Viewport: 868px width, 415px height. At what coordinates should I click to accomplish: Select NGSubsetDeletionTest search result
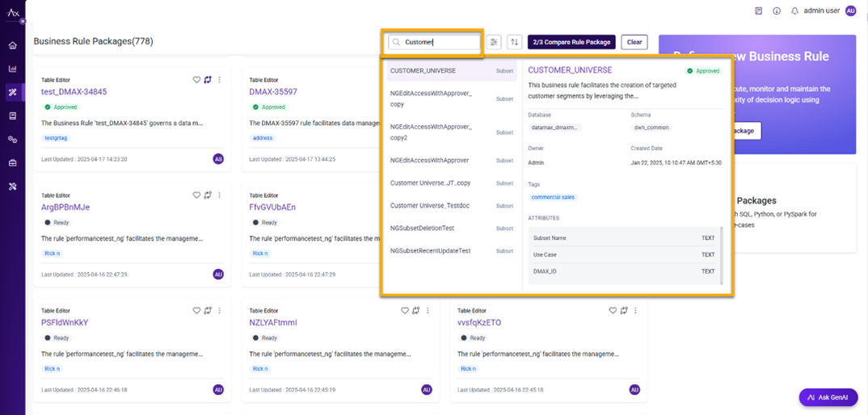tap(422, 228)
